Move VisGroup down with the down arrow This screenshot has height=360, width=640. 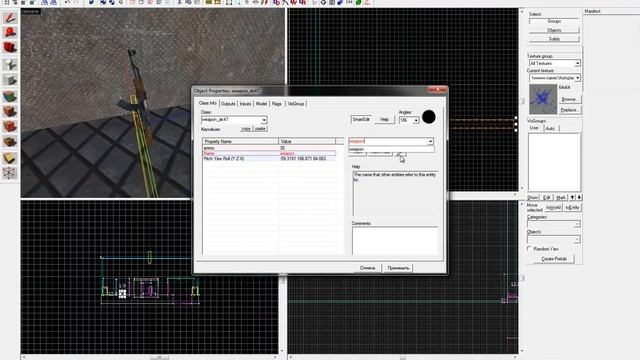579,197
